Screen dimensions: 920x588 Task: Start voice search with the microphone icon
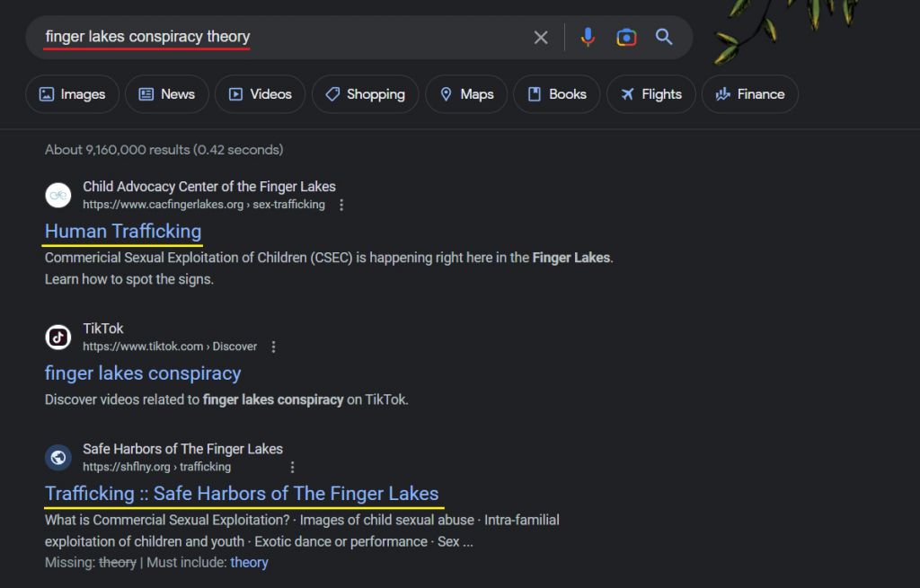pyautogui.click(x=588, y=37)
